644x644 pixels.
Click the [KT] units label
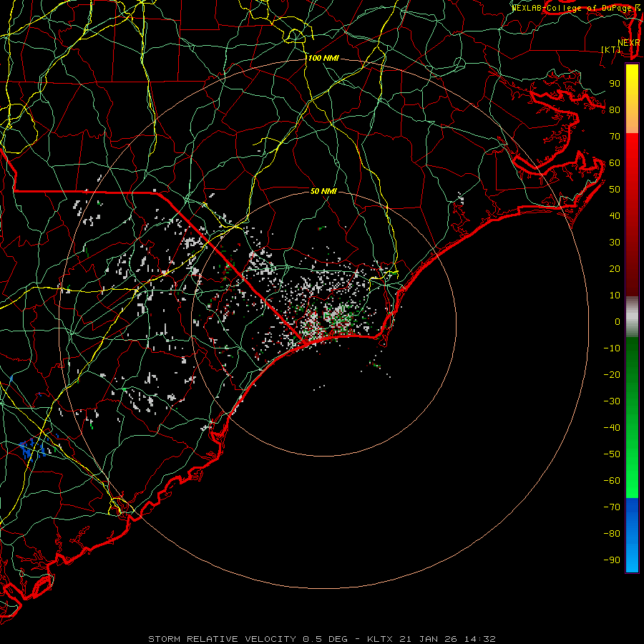(610, 49)
